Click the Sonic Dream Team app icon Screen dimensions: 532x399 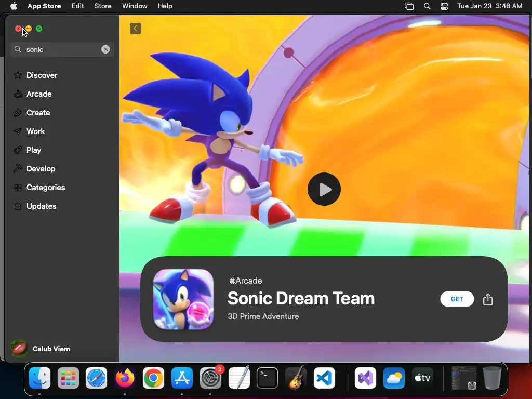coord(183,299)
